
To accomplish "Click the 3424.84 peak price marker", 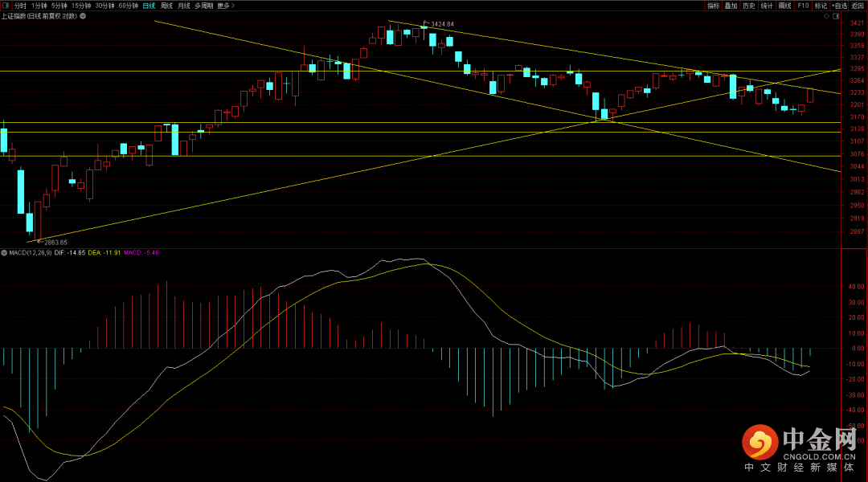I will [441, 24].
